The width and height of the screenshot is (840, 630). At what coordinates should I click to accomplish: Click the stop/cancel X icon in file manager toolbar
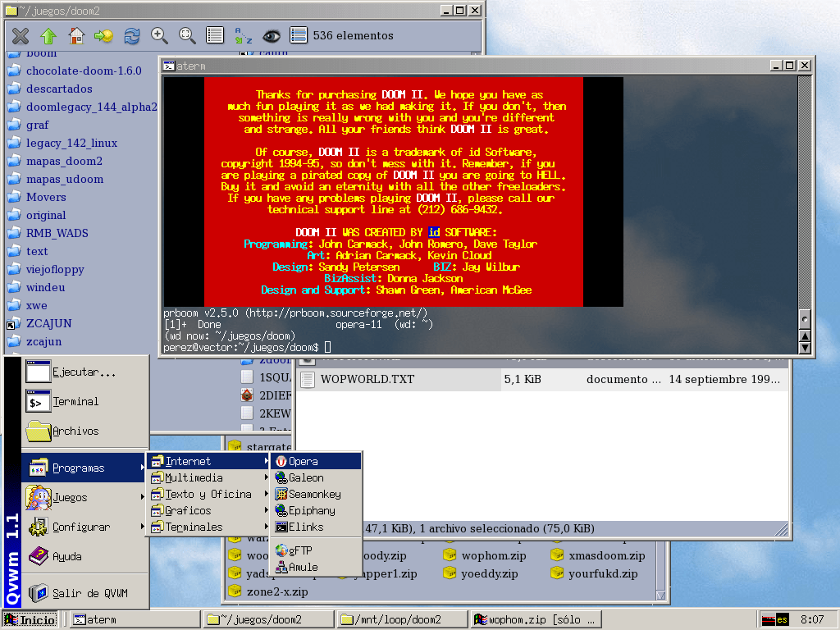21,36
